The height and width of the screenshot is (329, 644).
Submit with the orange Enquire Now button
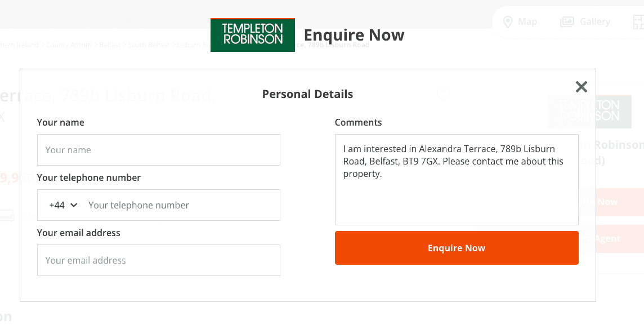pos(457,248)
